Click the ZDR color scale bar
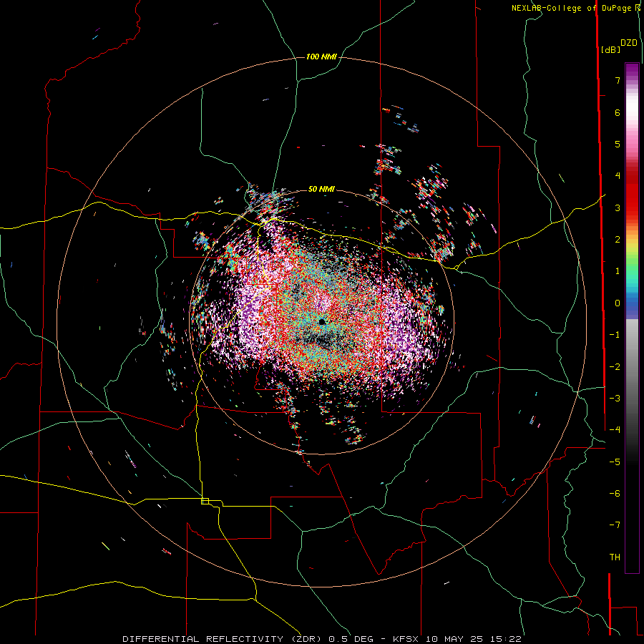 [x=632, y=318]
